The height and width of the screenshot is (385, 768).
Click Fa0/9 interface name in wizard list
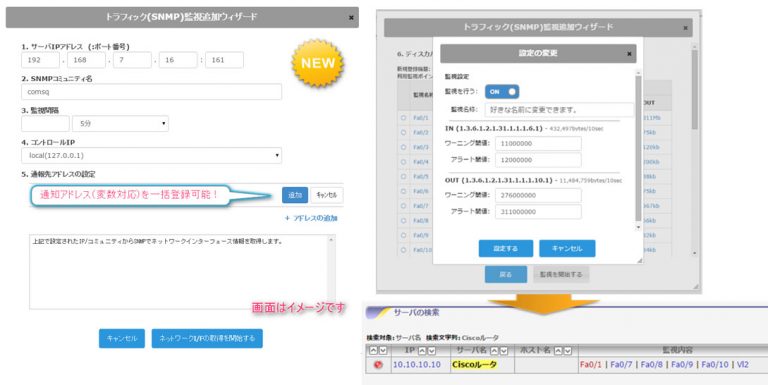(421, 235)
